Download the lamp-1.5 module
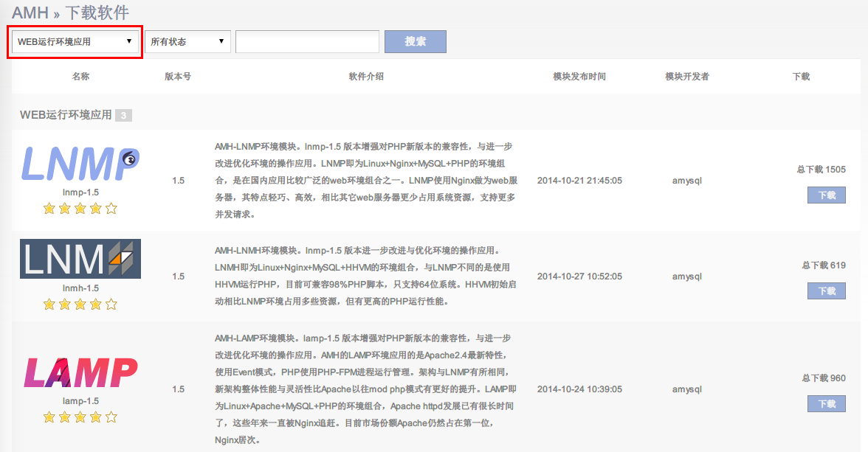The image size is (868, 452). (826, 404)
